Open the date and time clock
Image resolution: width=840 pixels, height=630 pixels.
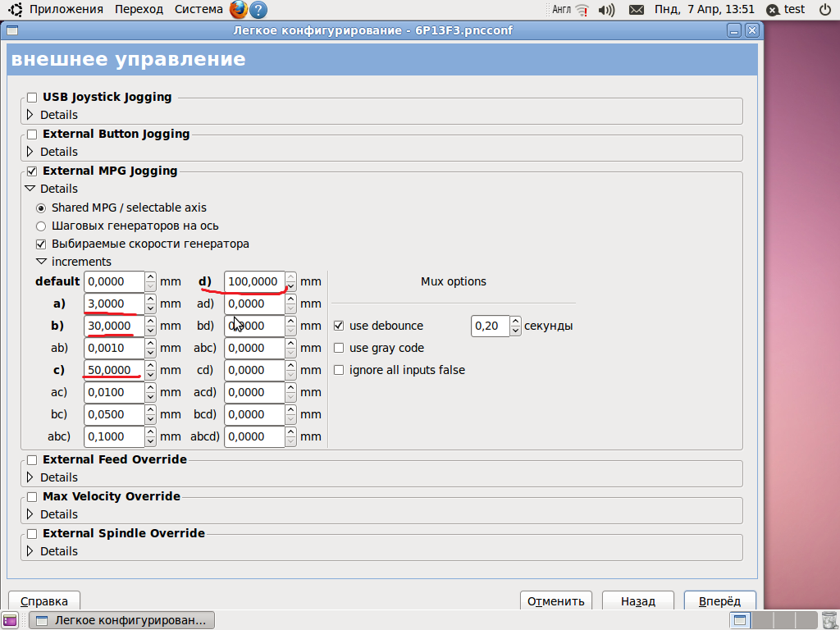704,9
